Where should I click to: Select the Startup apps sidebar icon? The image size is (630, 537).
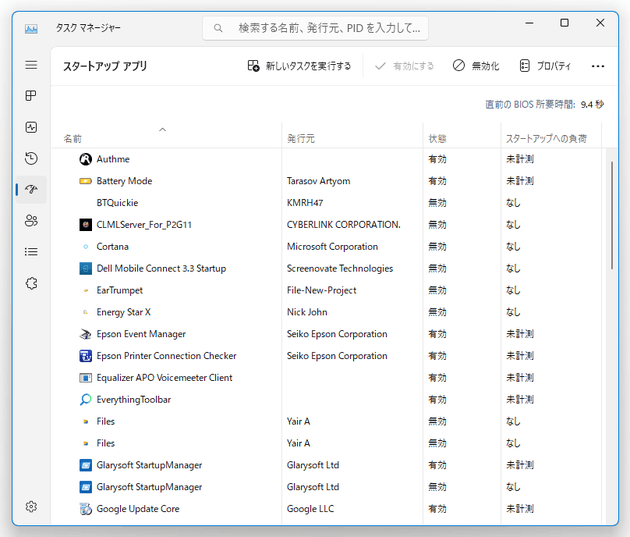[x=31, y=189]
